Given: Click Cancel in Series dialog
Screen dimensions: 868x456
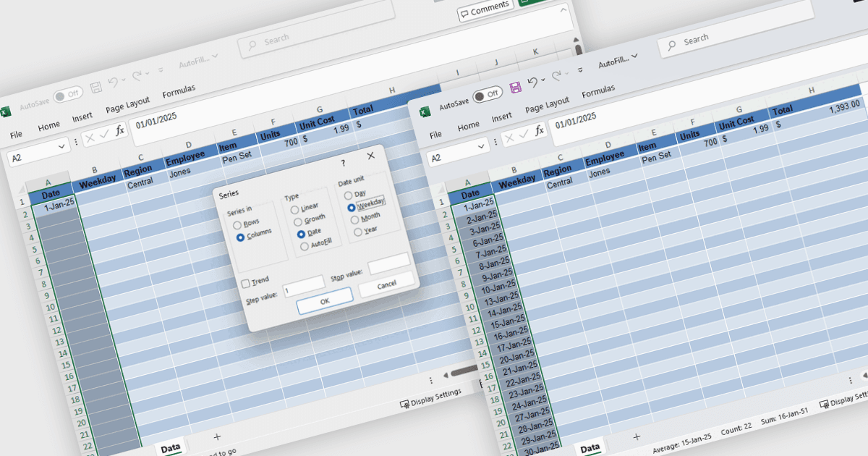Looking at the screenshot, I should (x=387, y=284).
